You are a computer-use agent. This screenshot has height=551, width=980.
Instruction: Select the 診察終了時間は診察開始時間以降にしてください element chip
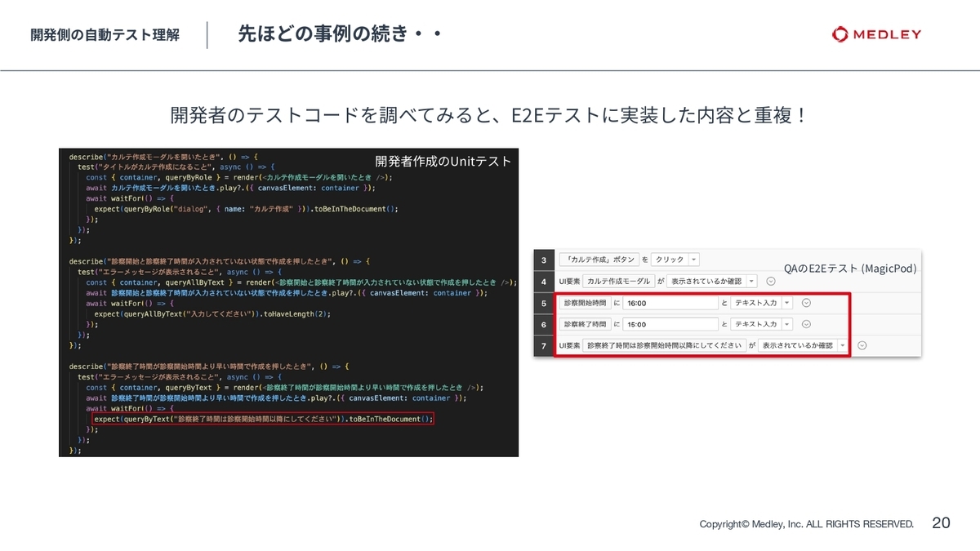[664, 345]
